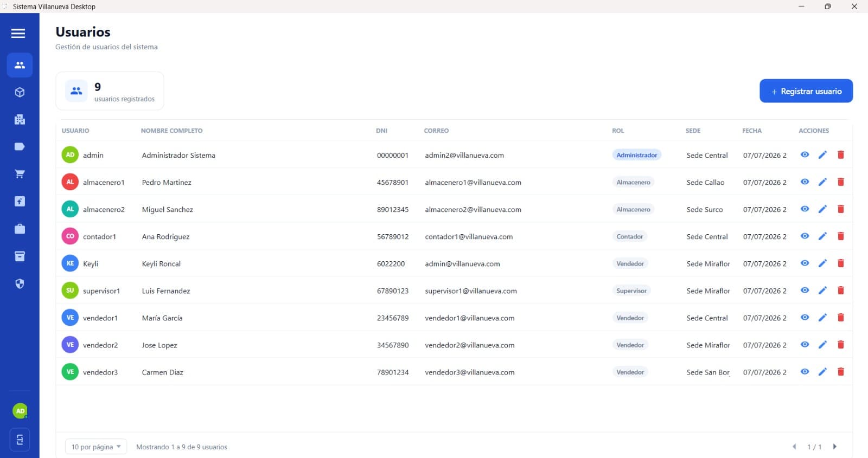868x458 pixels.
Task: Click the NOMBRE COMPLETO column header
Action: [171, 131]
